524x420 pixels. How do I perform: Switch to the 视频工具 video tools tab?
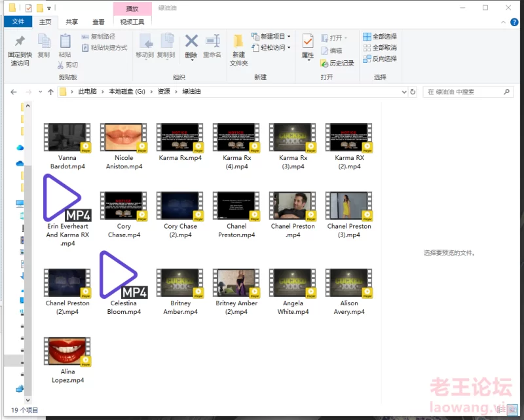click(x=132, y=22)
